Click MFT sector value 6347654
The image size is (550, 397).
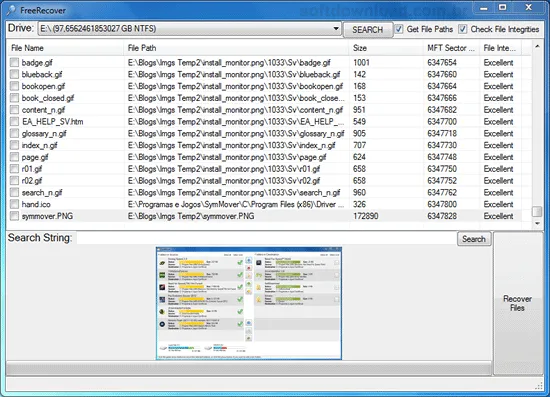(442, 62)
